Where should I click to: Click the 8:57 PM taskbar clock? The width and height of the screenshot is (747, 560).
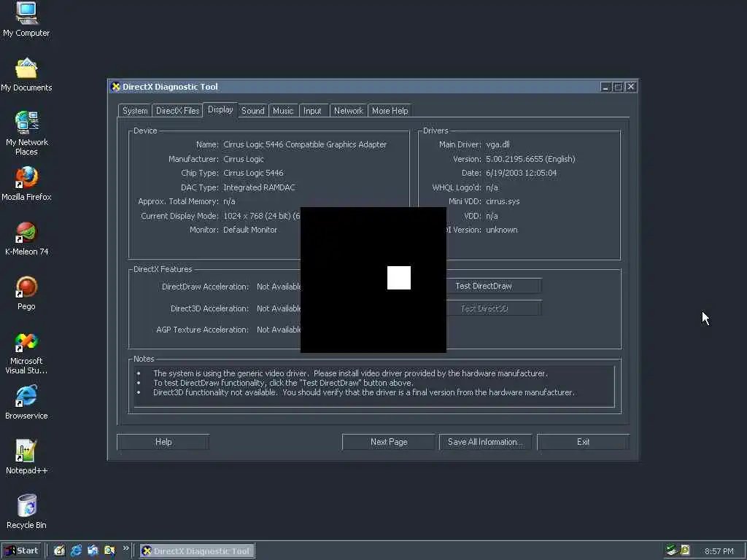pyautogui.click(x=719, y=551)
